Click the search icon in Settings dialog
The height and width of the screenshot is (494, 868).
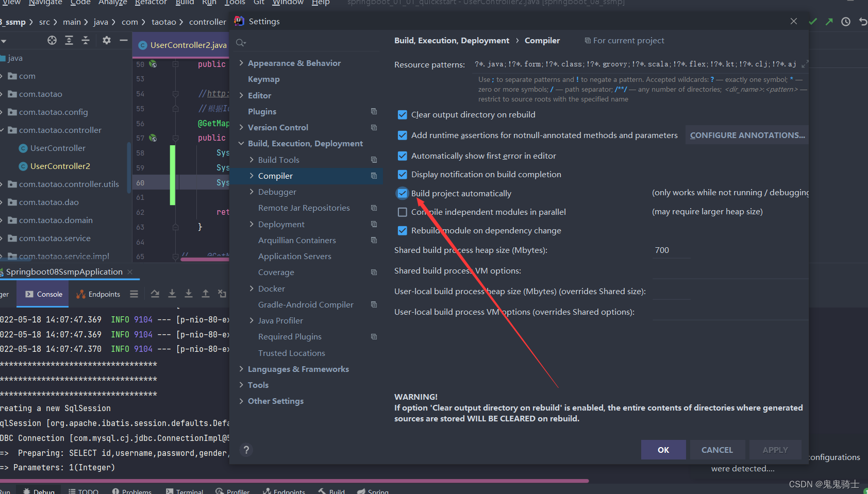point(241,43)
